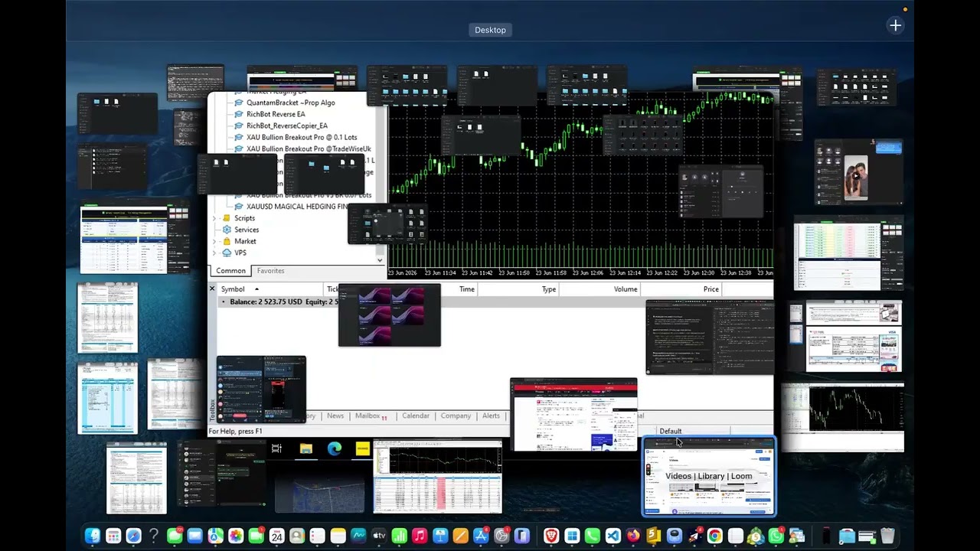The image size is (980, 551).
Task: Open Freeform app in the dock
Action: 358,536
